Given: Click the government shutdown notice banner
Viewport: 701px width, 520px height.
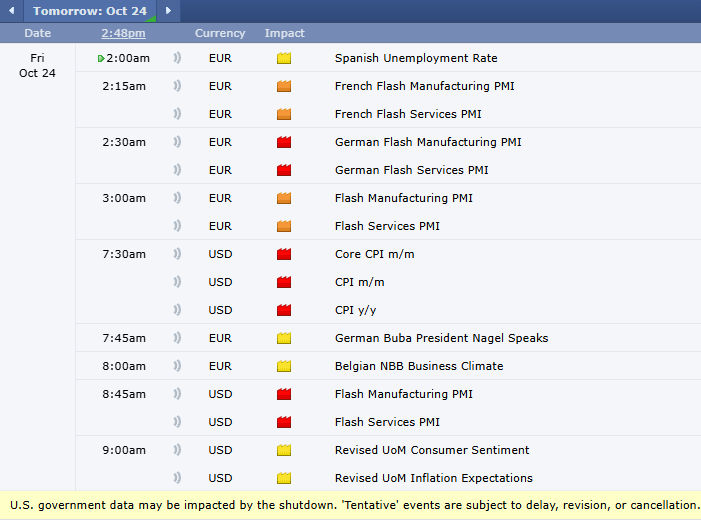Looking at the screenshot, I should [350, 505].
